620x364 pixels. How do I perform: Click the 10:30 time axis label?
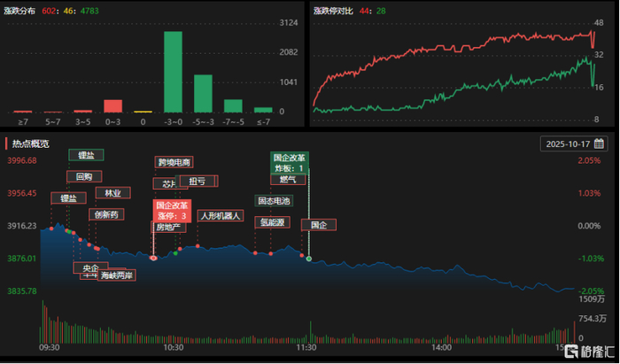tap(174, 347)
